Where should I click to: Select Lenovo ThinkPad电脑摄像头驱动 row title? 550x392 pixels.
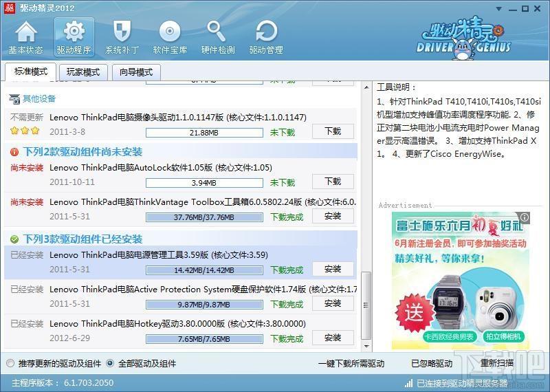click(x=178, y=117)
